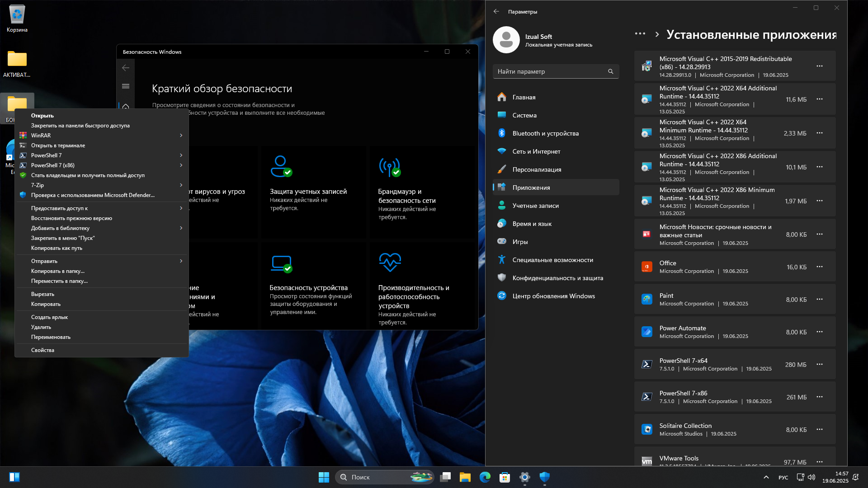
Task: Select Microsoft Новости app entry
Action: [735, 235]
